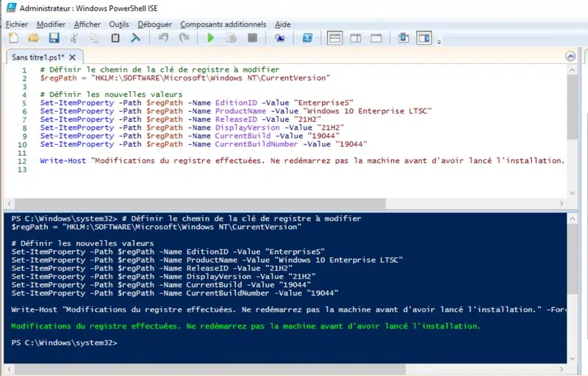The width and height of the screenshot is (588, 376).
Task: Click DisplayVersion on script line 8
Action: coord(247,128)
